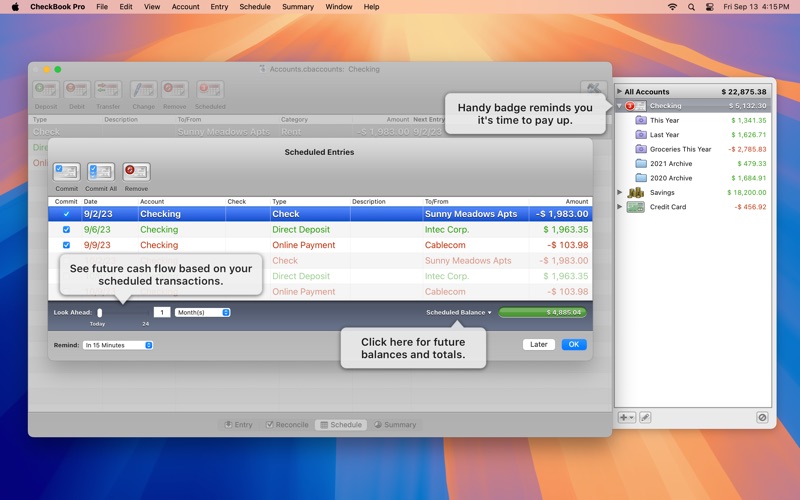
Task: Click the OK button
Action: tap(574, 344)
